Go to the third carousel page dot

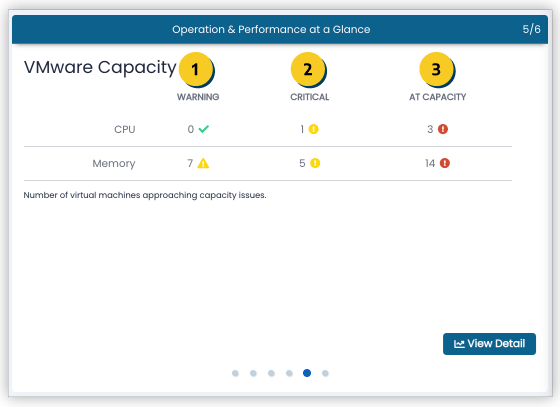(271, 373)
